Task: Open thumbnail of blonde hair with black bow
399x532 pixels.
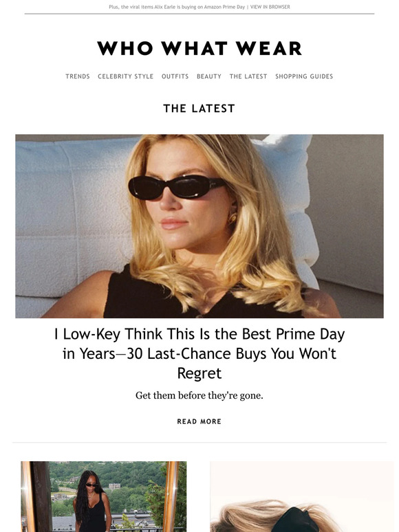Action: pyautogui.click(x=302, y=496)
